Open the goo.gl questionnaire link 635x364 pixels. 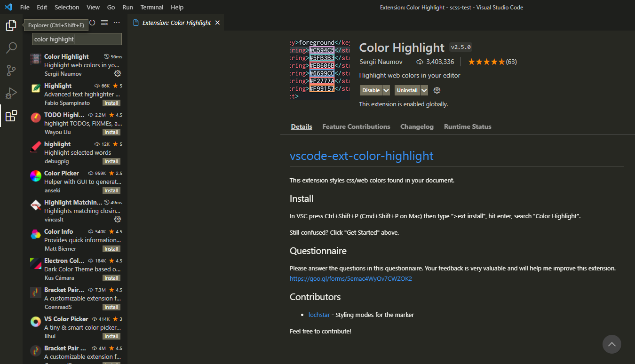tap(351, 278)
